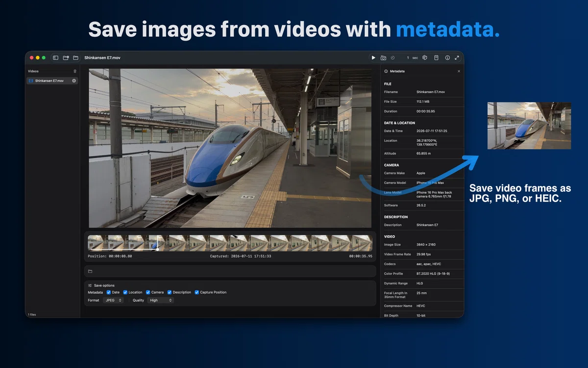The width and height of the screenshot is (588, 368).
Task: Toggle the Location metadata checkbox
Action: pos(125,292)
